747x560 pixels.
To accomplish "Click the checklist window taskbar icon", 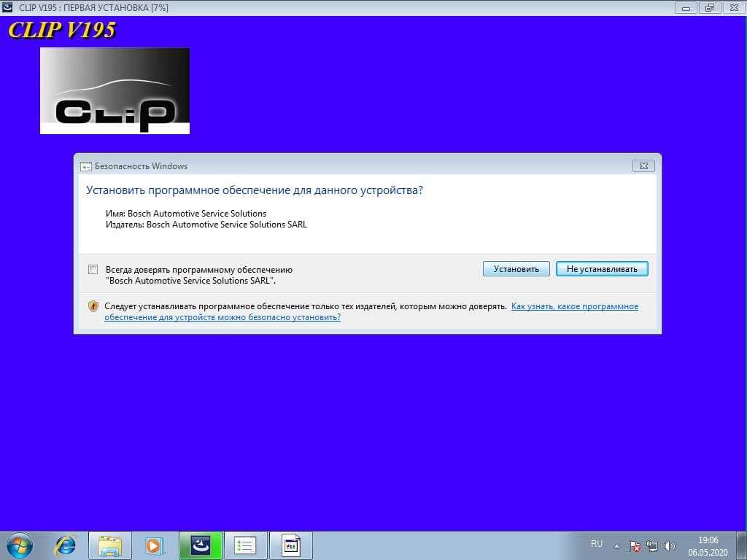I will (x=245, y=545).
